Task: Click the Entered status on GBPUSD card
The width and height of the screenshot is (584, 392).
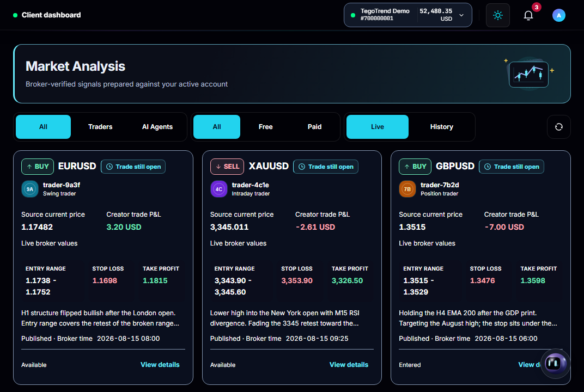Action: (410, 365)
